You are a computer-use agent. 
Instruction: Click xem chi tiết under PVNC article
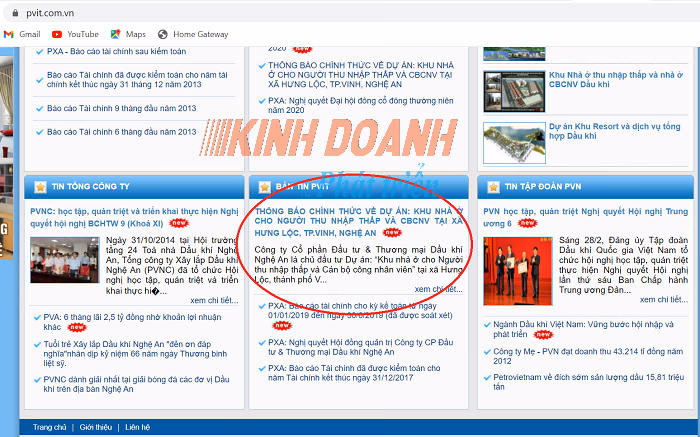point(214,300)
